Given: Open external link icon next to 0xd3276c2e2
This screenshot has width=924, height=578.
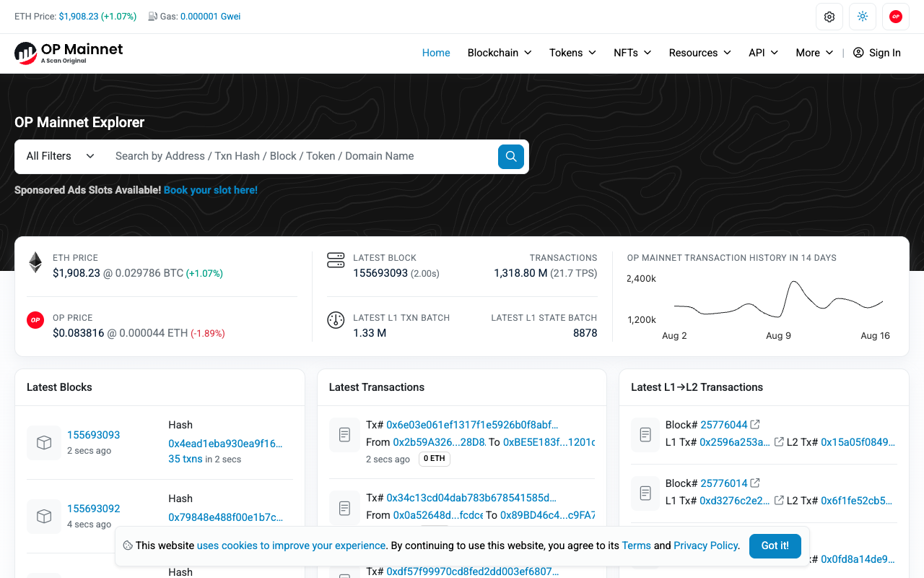Looking at the screenshot, I should tap(779, 500).
